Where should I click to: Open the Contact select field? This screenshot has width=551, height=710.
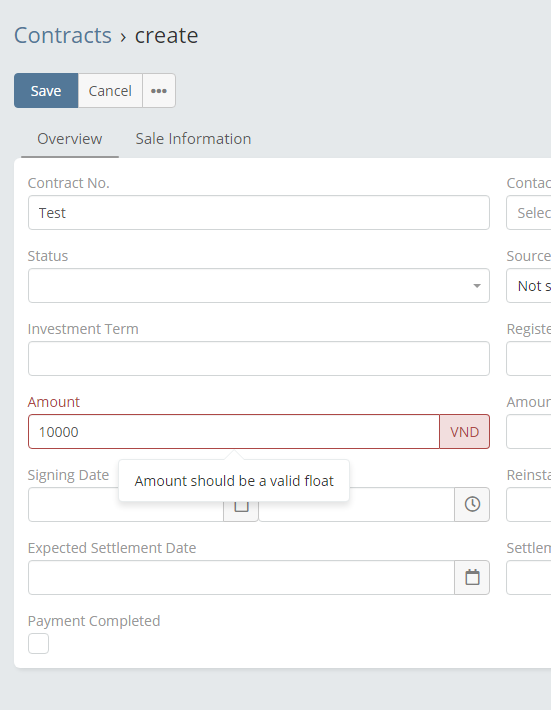click(529, 213)
